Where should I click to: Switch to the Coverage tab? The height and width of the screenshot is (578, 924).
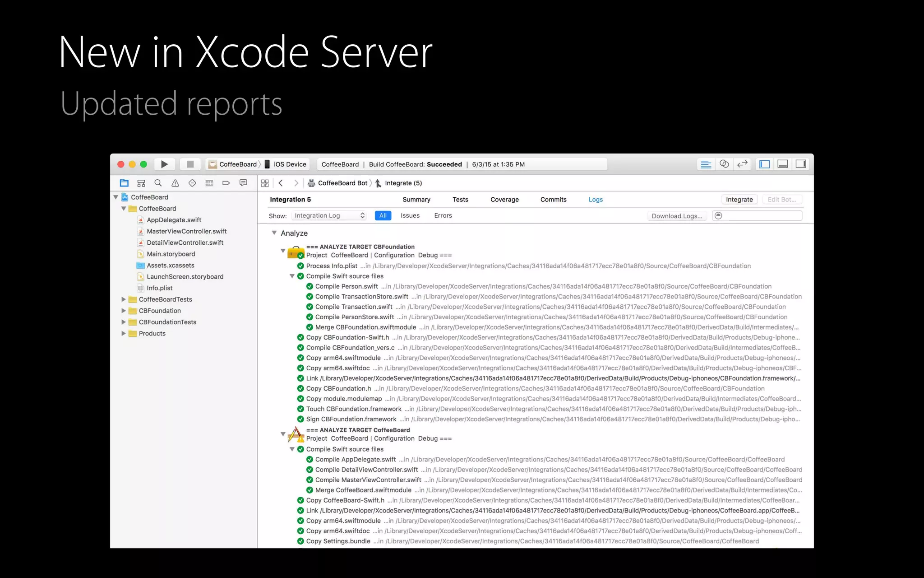coord(504,200)
